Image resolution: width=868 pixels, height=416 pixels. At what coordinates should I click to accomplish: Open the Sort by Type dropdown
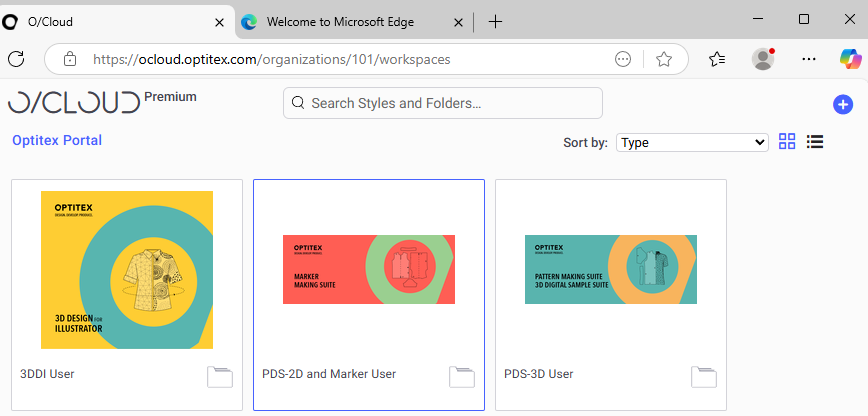pyautogui.click(x=692, y=142)
